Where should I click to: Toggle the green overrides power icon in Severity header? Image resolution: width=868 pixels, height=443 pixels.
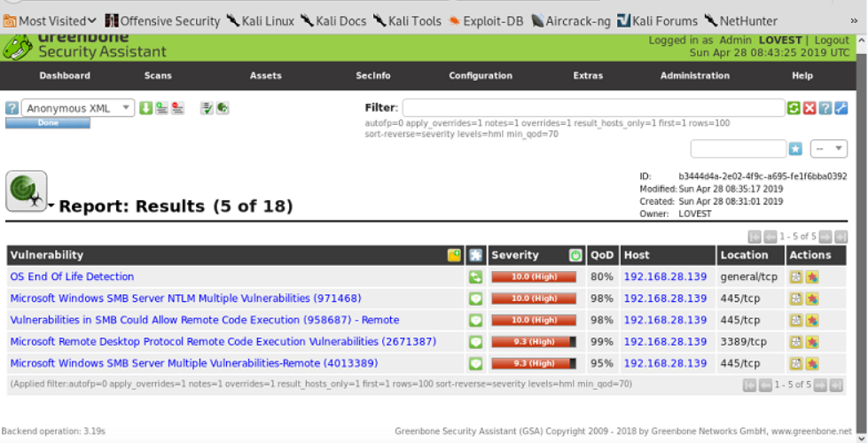click(x=575, y=255)
